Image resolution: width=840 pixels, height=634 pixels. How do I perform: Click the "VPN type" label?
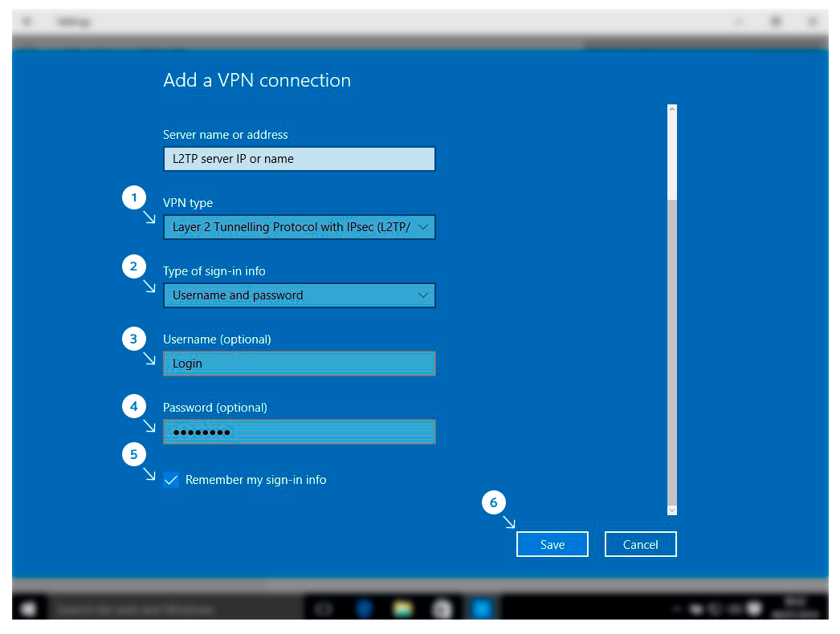(188, 203)
